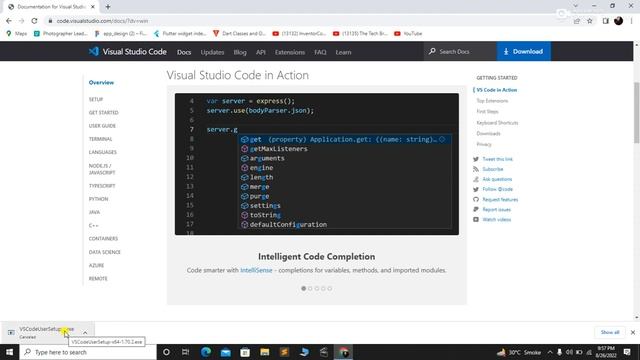Click the Search Docs input field

[x=460, y=51]
